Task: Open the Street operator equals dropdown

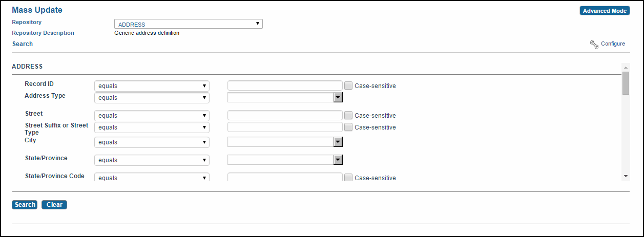Action: coord(152,115)
